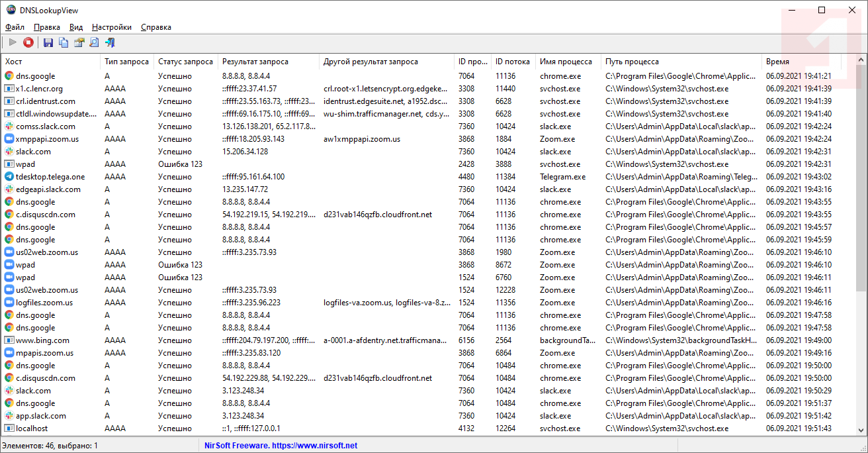Click the window icon beside localhost
868x453 pixels.
click(x=9, y=428)
